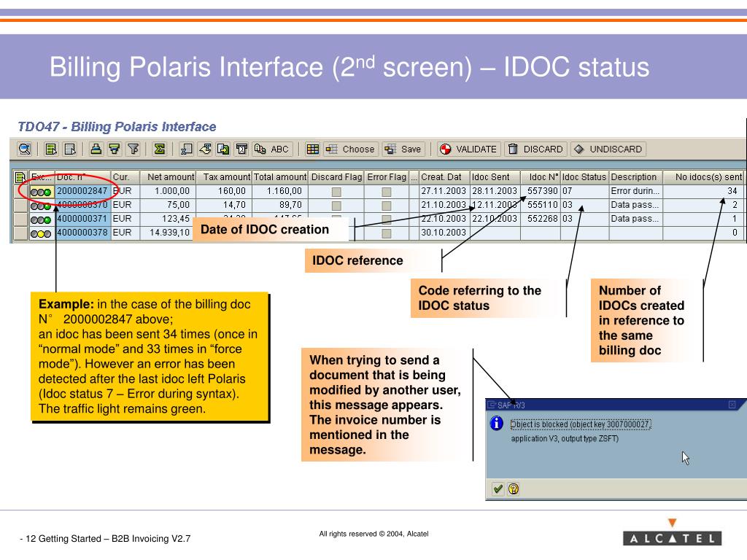Sort descending using the toolbar icon

[x=115, y=149]
